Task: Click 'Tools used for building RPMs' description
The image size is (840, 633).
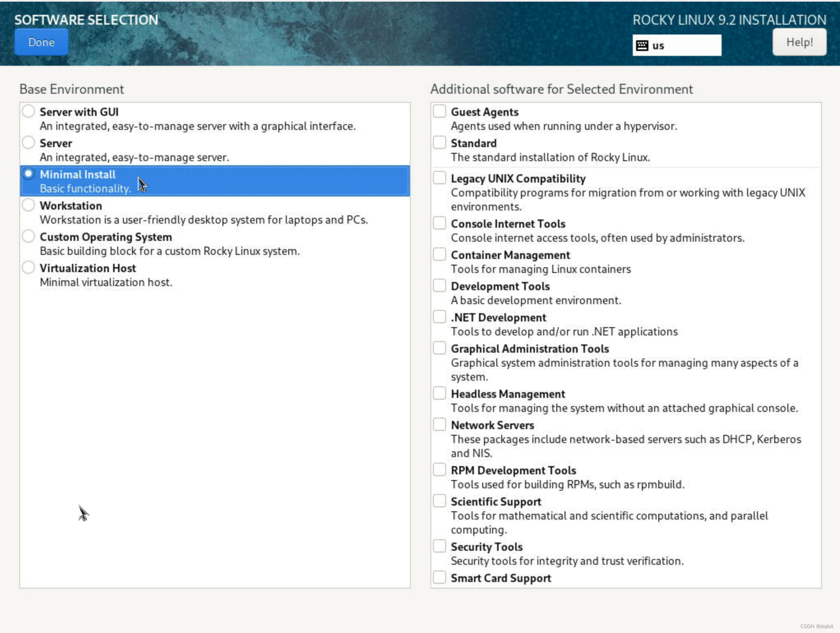Action: pyautogui.click(x=567, y=485)
